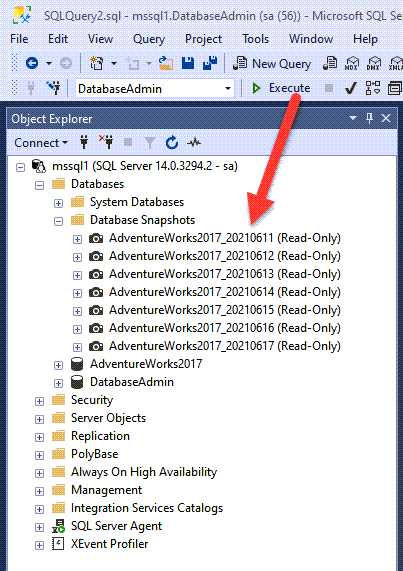Expand the DatabaseAdmin database node

pyautogui.click(x=58, y=383)
